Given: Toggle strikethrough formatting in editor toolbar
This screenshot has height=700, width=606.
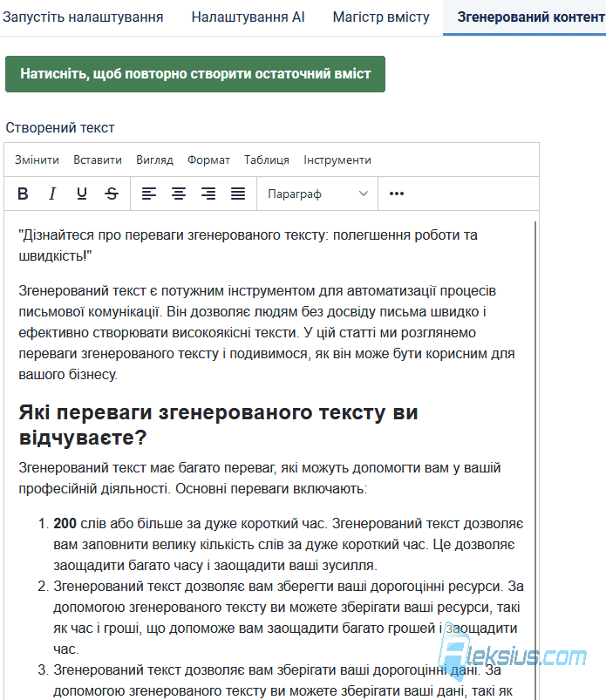Looking at the screenshot, I should pos(112,194).
